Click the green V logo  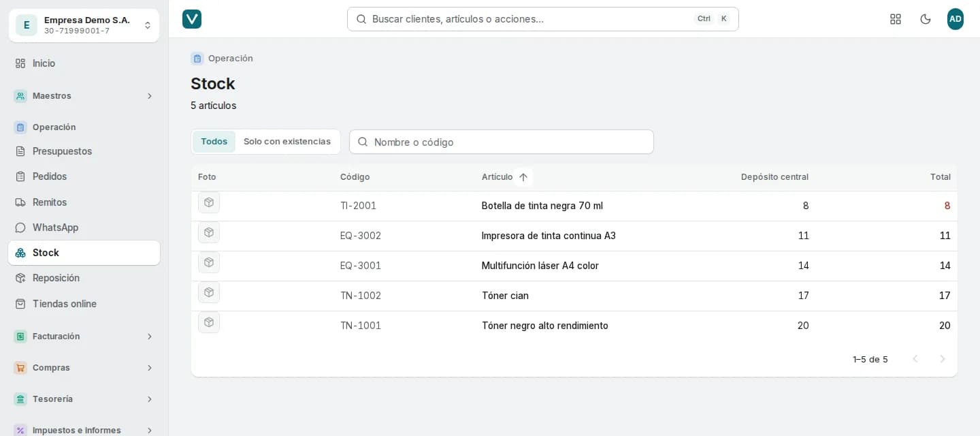pos(192,19)
